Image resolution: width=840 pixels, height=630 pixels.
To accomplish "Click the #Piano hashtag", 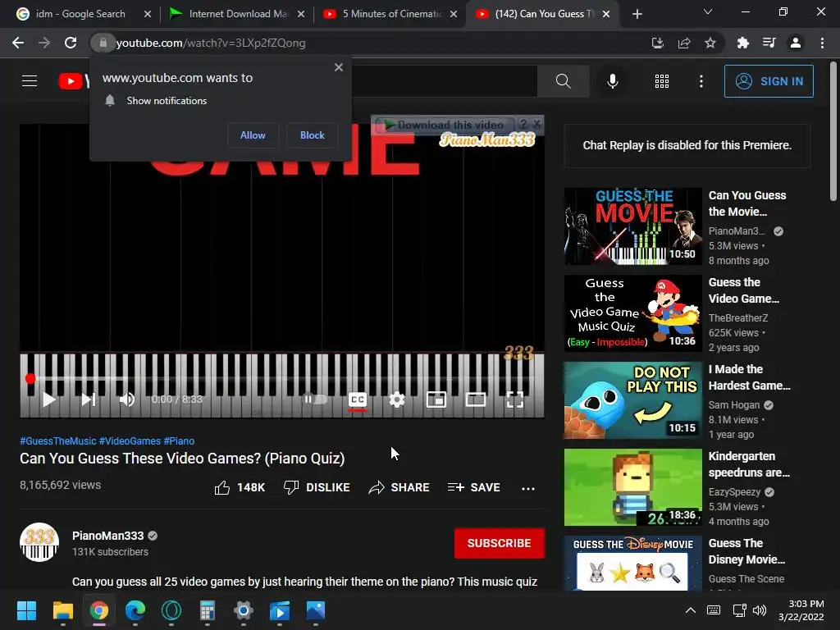I will (x=179, y=441).
